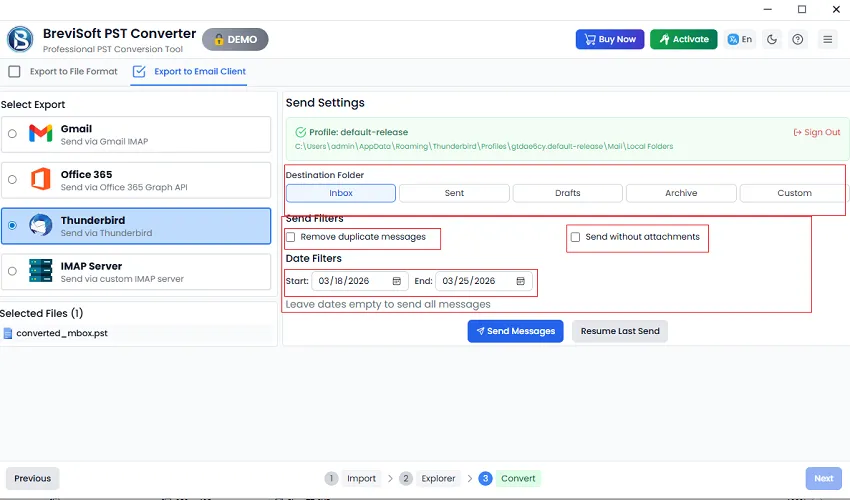This screenshot has height=500, width=850.
Task: Select the IMAP Server radio button
Action: pyautogui.click(x=12, y=271)
